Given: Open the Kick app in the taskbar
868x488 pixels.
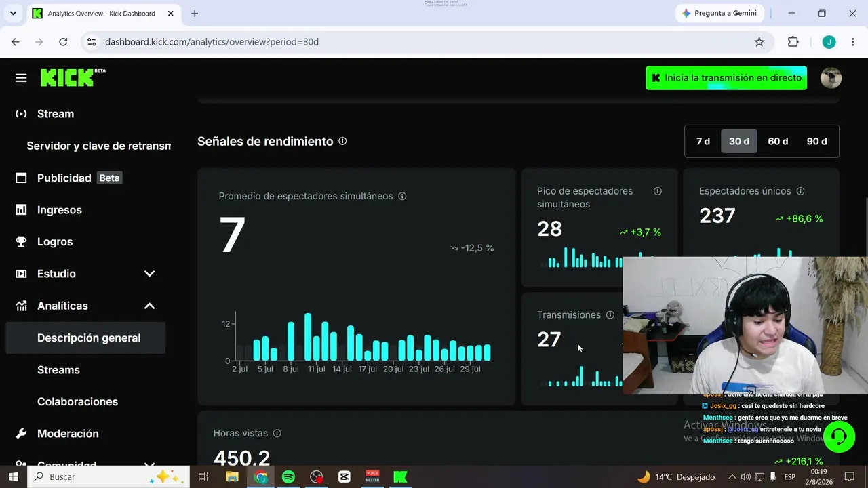Looking at the screenshot, I should pos(400,477).
